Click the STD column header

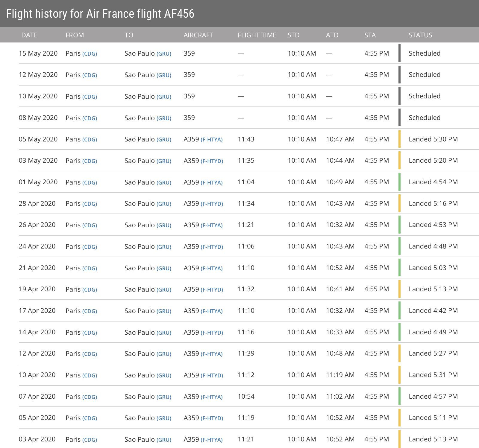pyautogui.click(x=293, y=35)
